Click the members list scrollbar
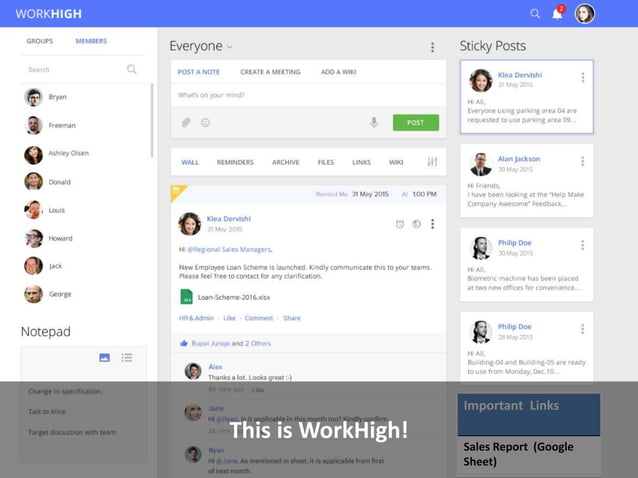 pos(152,120)
